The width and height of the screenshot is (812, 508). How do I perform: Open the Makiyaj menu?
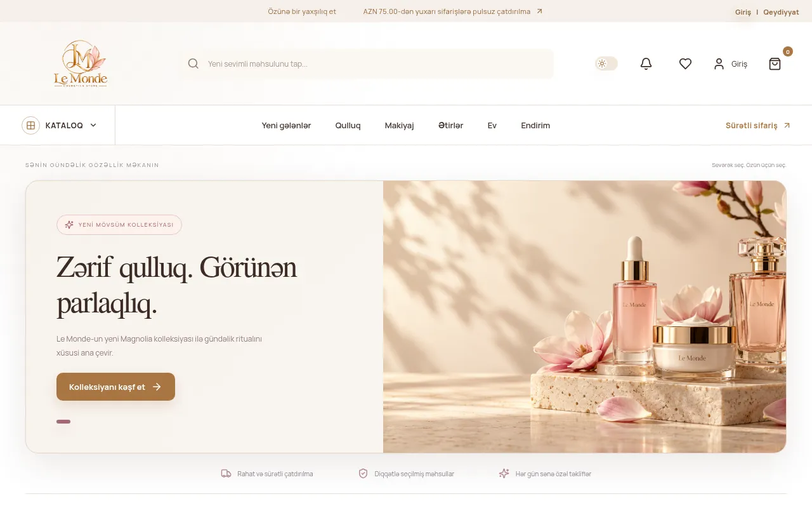tap(399, 125)
